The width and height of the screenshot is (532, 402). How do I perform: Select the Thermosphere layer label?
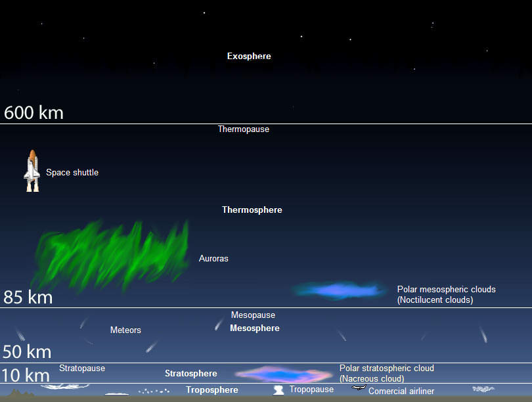pyautogui.click(x=252, y=210)
